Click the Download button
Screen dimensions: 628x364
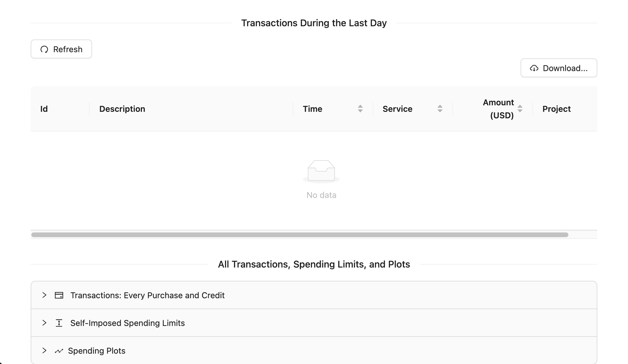click(559, 68)
